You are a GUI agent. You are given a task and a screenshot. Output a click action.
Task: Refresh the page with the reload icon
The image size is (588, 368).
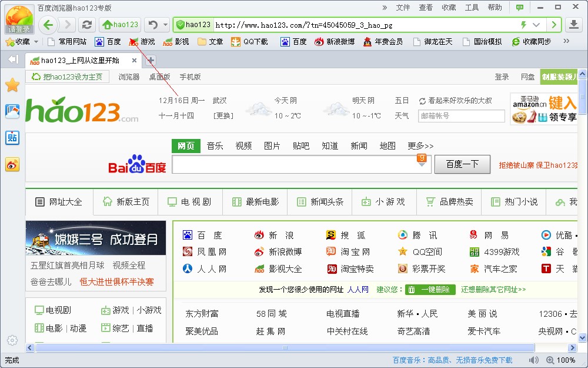(86, 25)
